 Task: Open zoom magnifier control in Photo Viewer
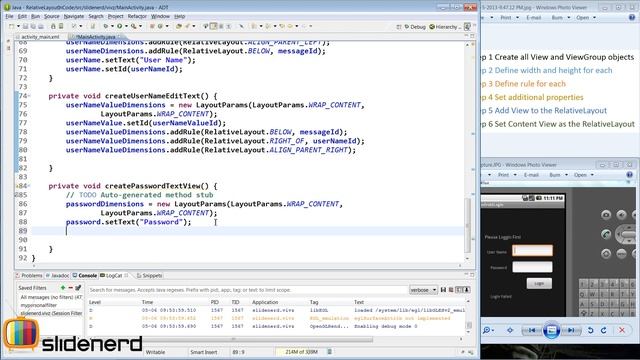488,330
